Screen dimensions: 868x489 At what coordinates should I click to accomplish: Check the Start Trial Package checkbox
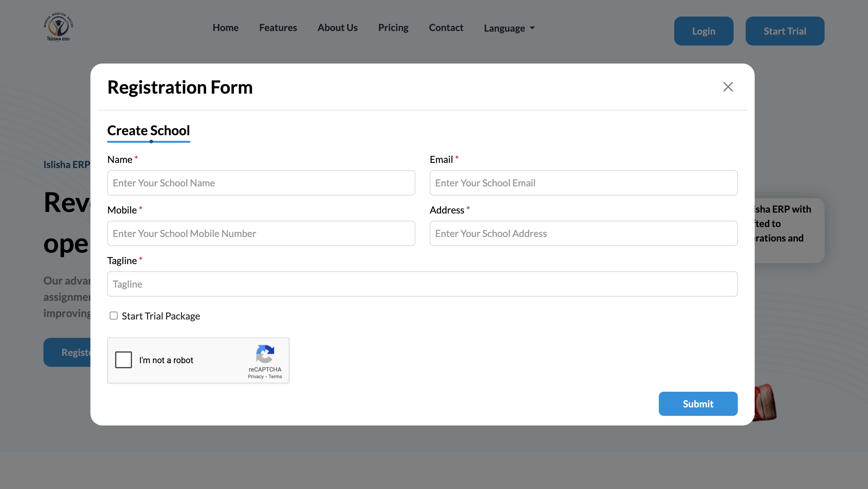click(x=114, y=316)
